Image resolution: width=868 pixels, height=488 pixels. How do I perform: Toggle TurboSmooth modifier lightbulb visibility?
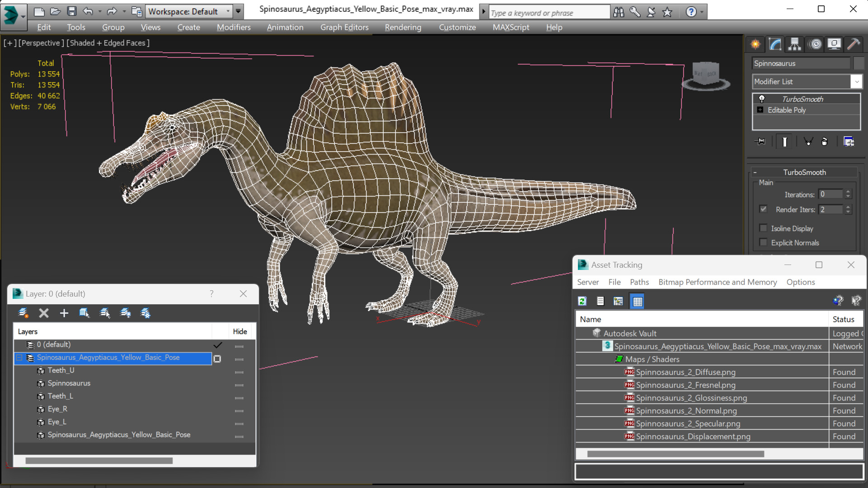[762, 99]
